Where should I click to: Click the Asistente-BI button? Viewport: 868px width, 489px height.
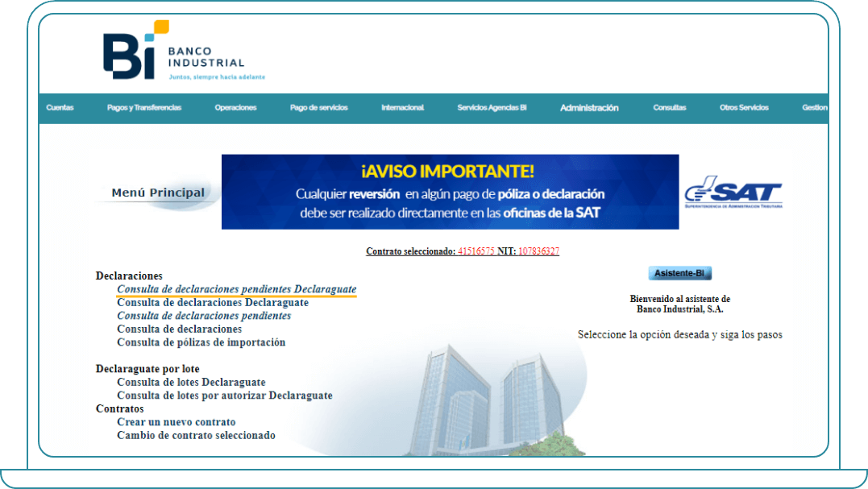tap(679, 273)
